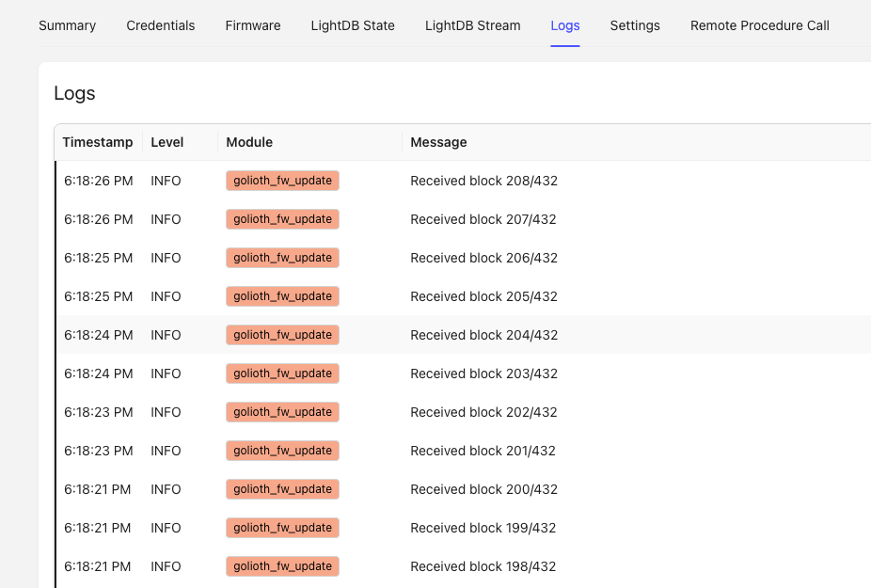Click INFO level in block 204 row
The height and width of the screenshot is (588, 871).
point(166,335)
